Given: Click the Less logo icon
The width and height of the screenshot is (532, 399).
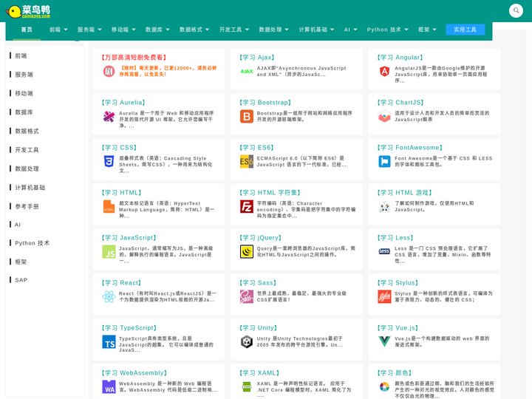Looking at the screenshot, I should click(384, 251).
